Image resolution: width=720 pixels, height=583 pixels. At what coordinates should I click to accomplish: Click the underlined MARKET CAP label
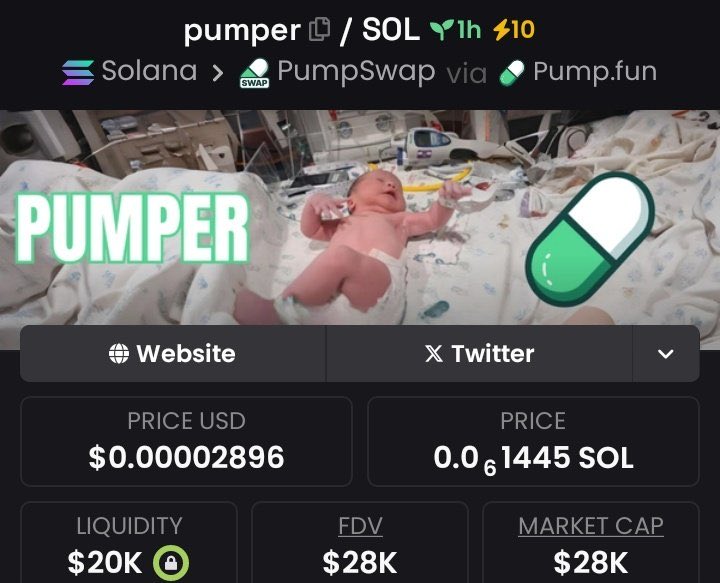click(591, 526)
